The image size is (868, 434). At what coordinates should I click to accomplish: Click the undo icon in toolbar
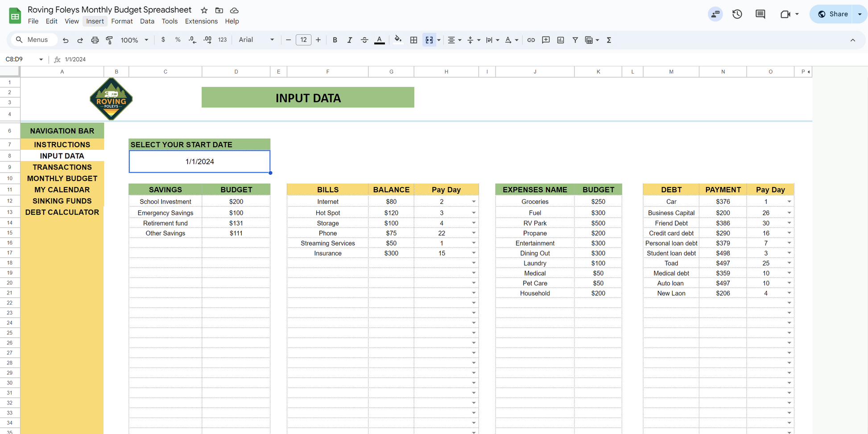(x=66, y=40)
